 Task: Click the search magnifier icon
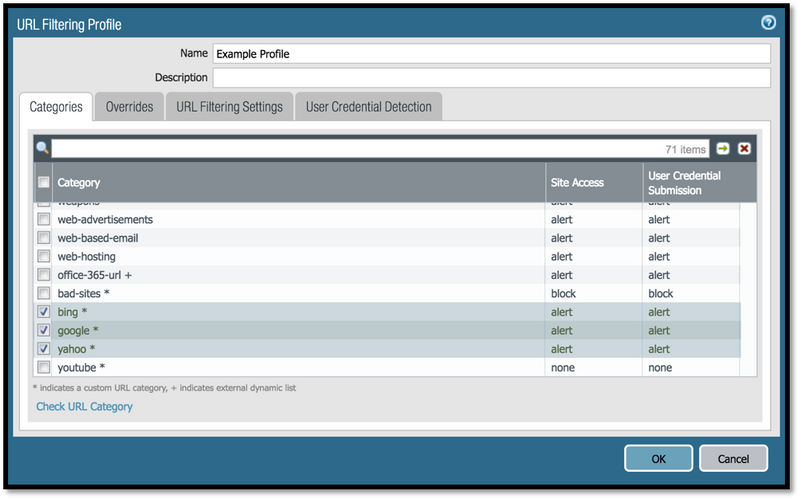42,148
